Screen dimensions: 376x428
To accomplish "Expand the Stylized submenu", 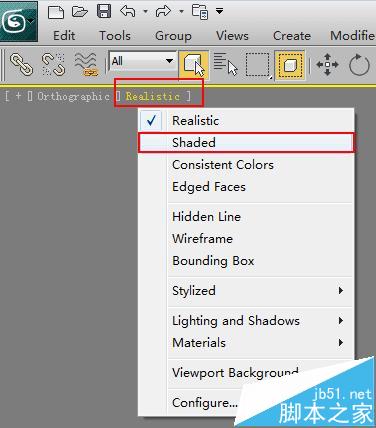I will click(246, 291).
